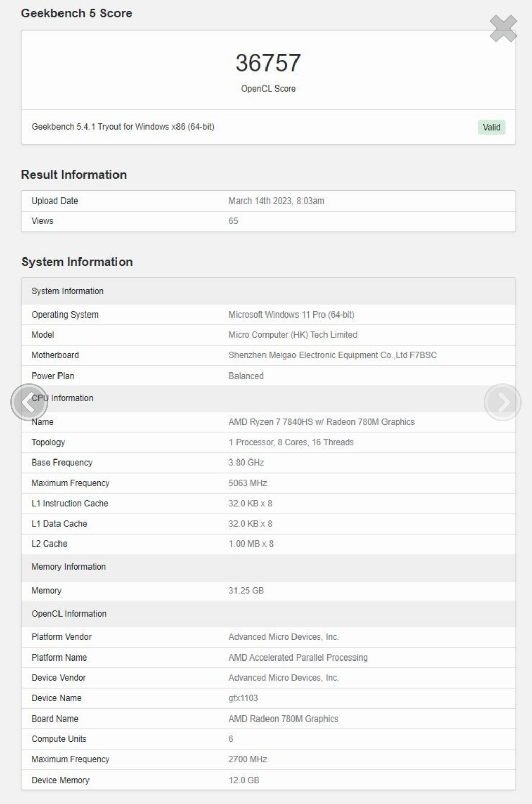Click the Base Frequency label

tap(62, 463)
